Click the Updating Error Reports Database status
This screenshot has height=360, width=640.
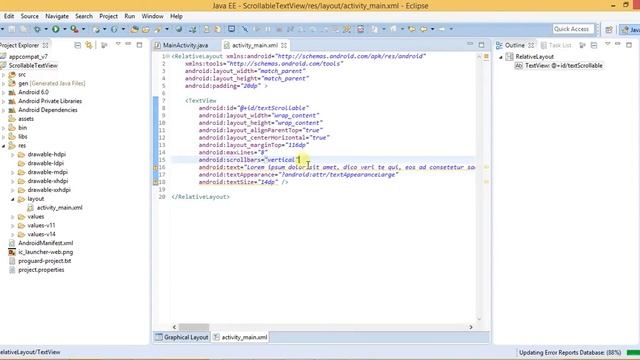570,352
